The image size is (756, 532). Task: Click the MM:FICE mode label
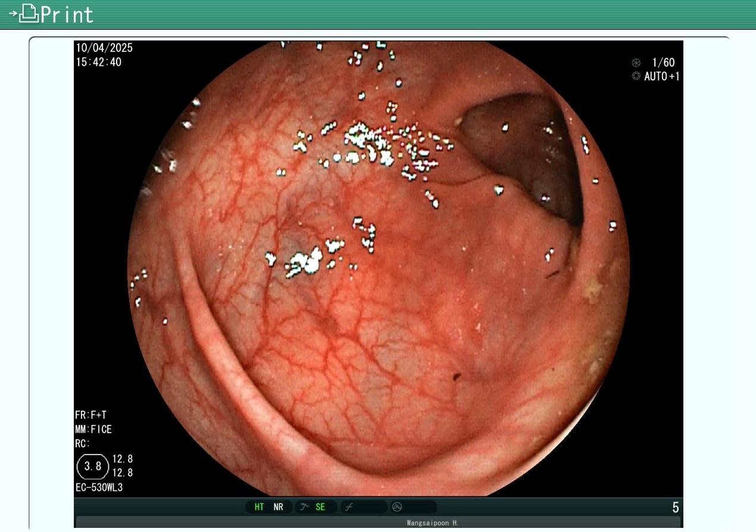[x=93, y=429]
